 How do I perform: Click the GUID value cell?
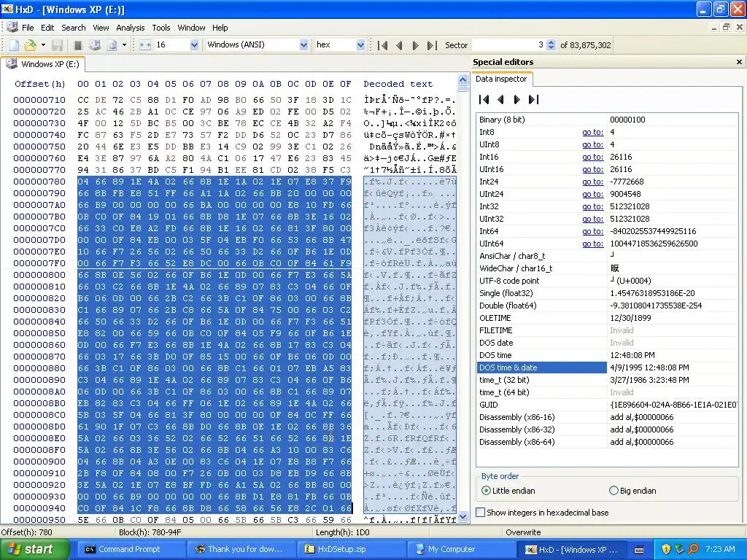click(673, 405)
